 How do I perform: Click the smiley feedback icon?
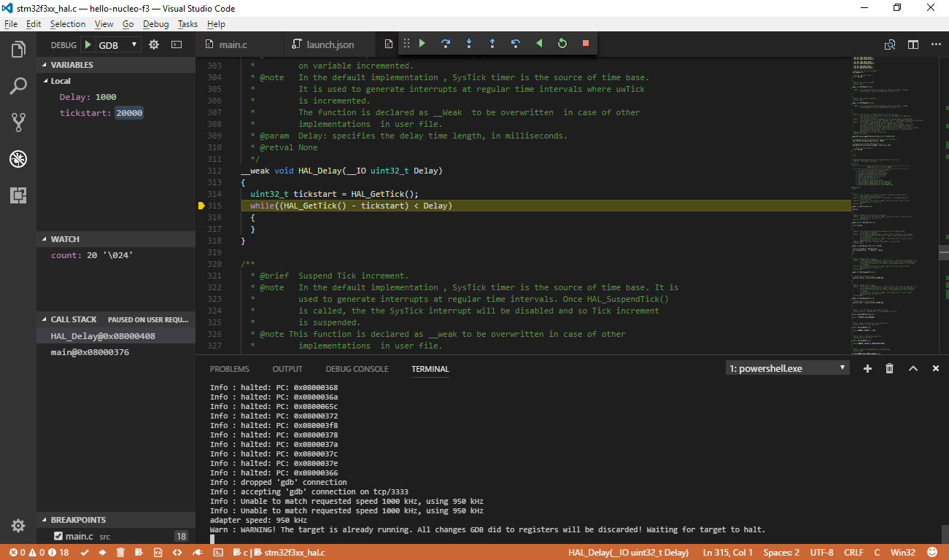[x=931, y=553]
